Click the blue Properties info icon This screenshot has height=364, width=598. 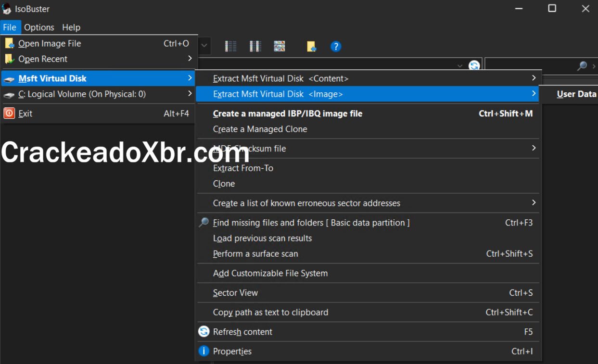pyautogui.click(x=204, y=351)
